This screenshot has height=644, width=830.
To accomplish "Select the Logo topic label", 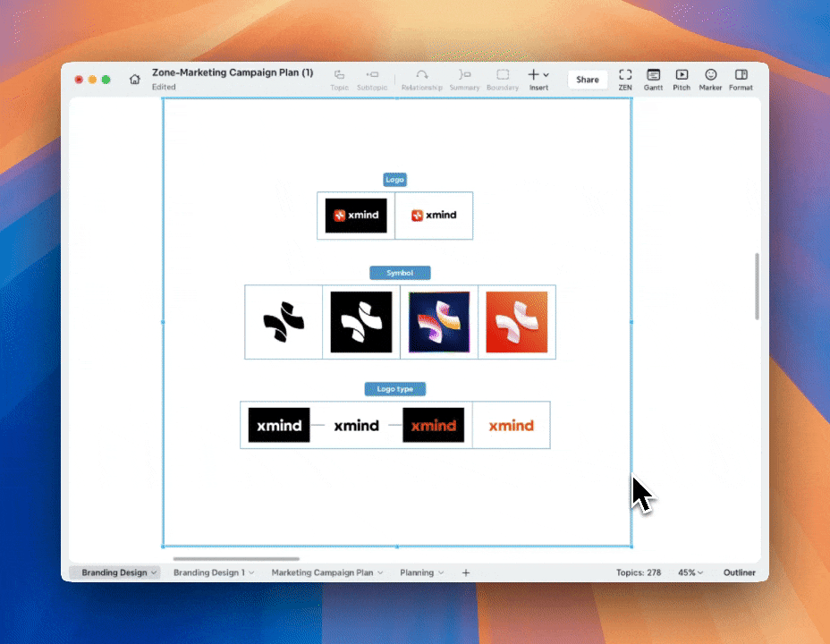I will click(395, 180).
